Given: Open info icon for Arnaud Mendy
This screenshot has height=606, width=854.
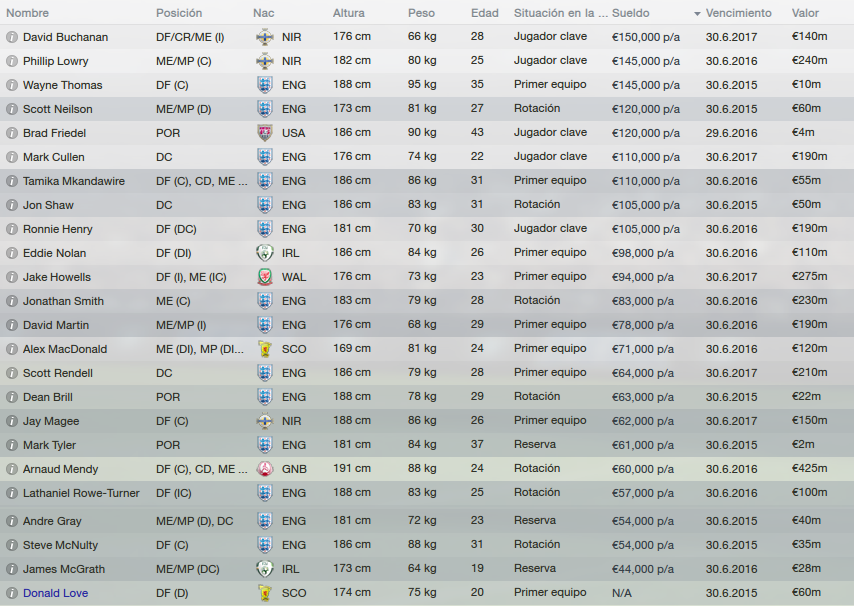Looking at the screenshot, I should 11,468.
